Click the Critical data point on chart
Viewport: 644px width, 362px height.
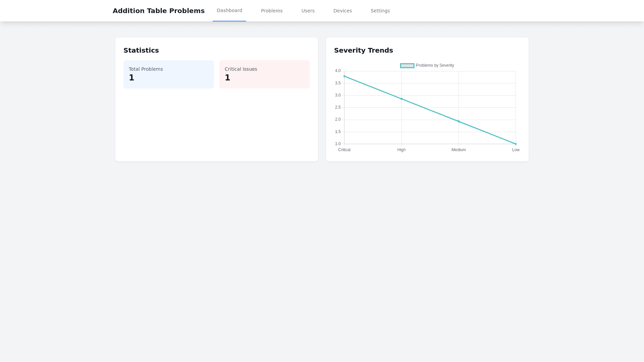click(344, 76)
